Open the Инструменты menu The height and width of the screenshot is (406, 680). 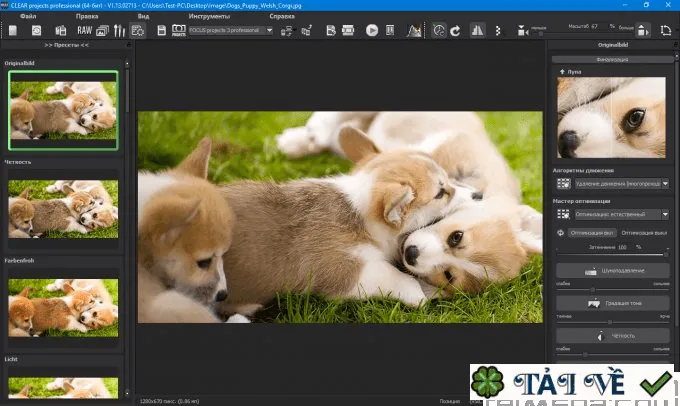209,16
